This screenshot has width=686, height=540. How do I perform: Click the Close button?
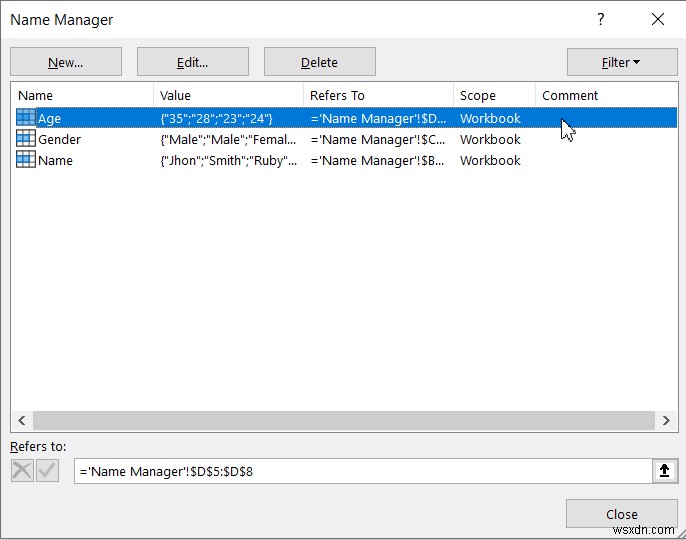coord(622,514)
